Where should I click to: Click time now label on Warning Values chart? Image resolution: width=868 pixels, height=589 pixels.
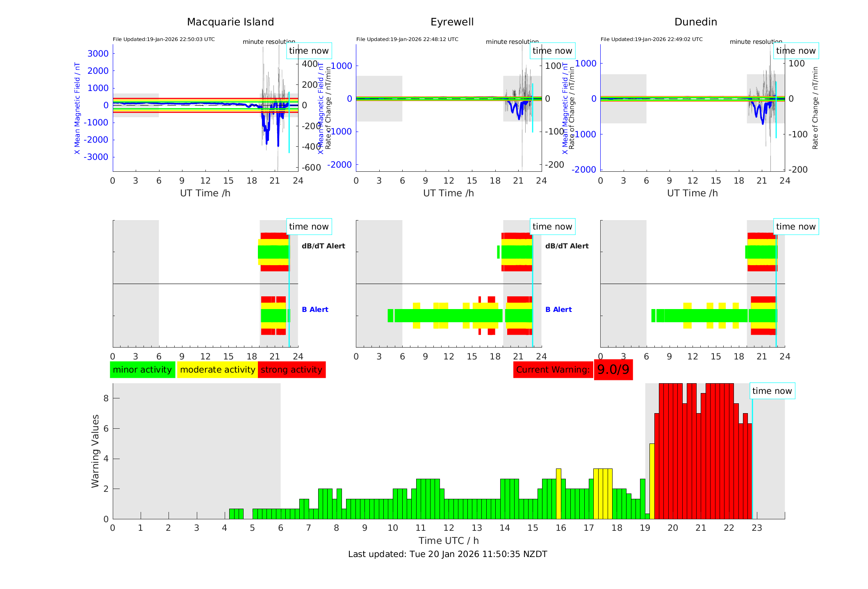click(x=772, y=391)
